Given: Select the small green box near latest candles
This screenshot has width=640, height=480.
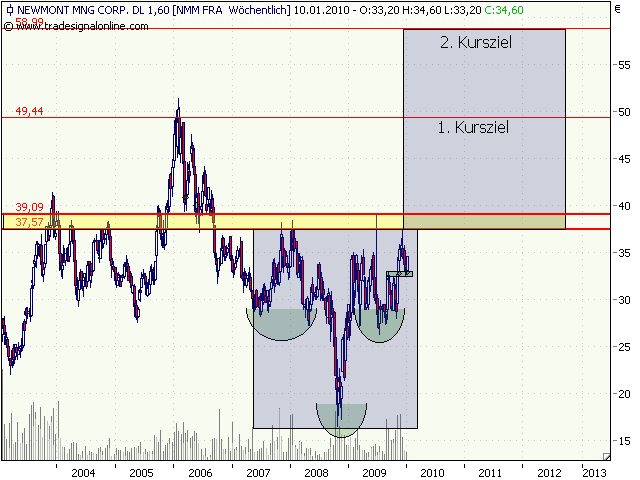Looking at the screenshot, I should [x=400, y=274].
